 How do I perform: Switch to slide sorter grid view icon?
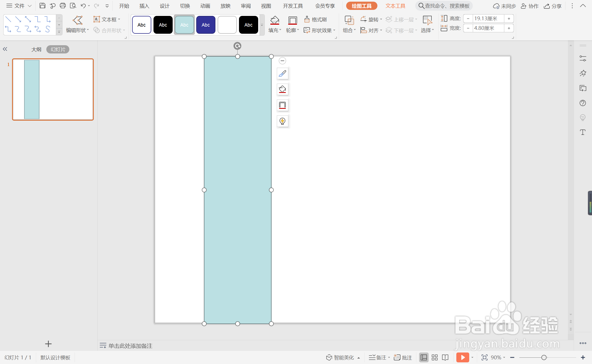(435, 357)
